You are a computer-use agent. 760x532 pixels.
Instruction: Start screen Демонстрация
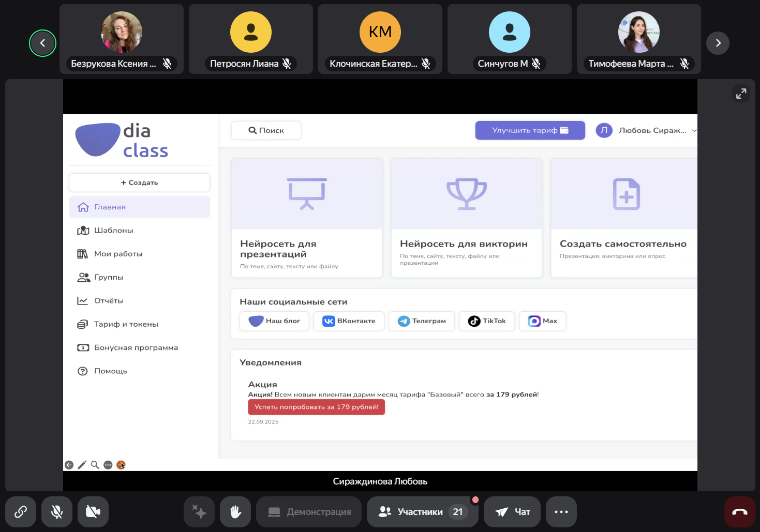[x=309, y=512]
